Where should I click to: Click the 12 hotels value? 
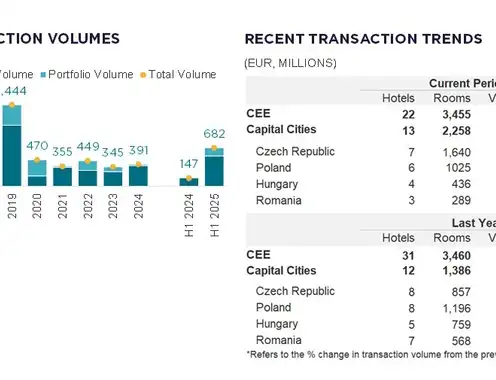pos(408,271)
